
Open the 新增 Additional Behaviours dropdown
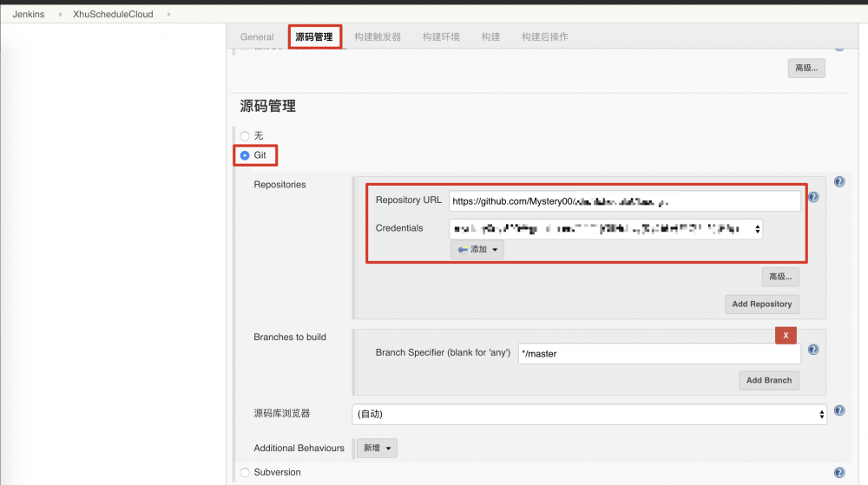tap(377, 448)
